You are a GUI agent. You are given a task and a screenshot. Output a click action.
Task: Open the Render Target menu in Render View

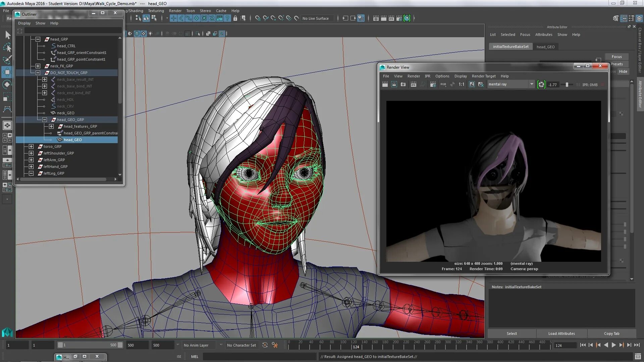point(483,76)
